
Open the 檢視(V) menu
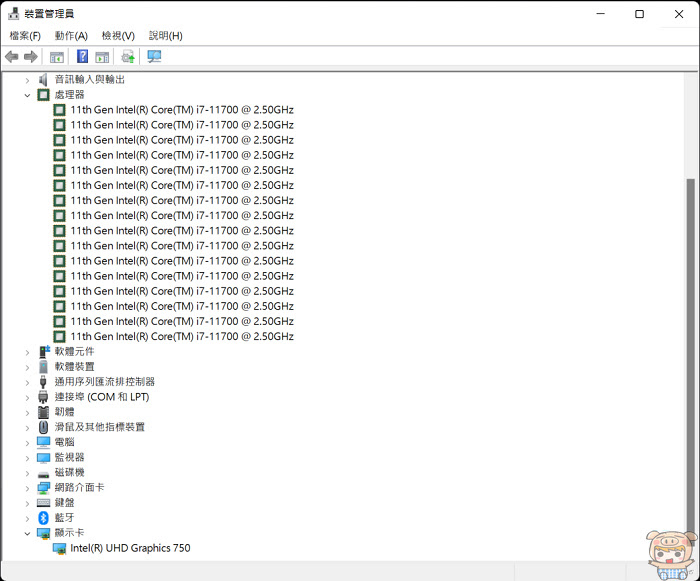[118, 36]
